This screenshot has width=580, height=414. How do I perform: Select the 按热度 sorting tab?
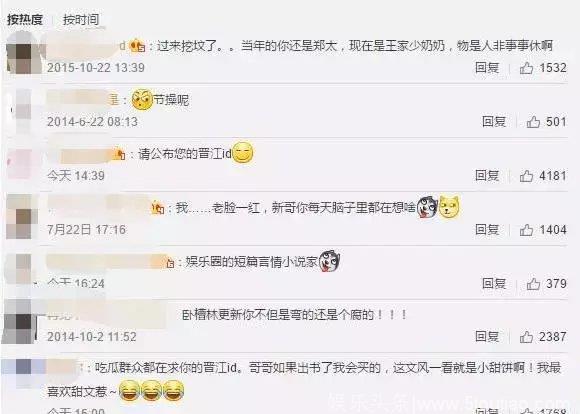point(25,20)
